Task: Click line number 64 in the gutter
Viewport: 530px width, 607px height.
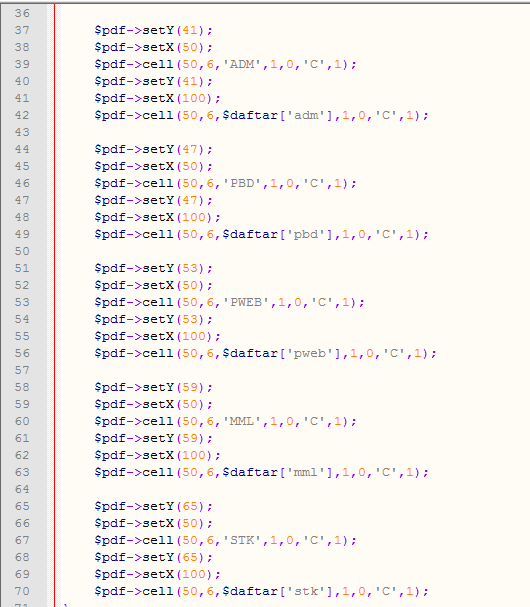Action: [22, 489]
